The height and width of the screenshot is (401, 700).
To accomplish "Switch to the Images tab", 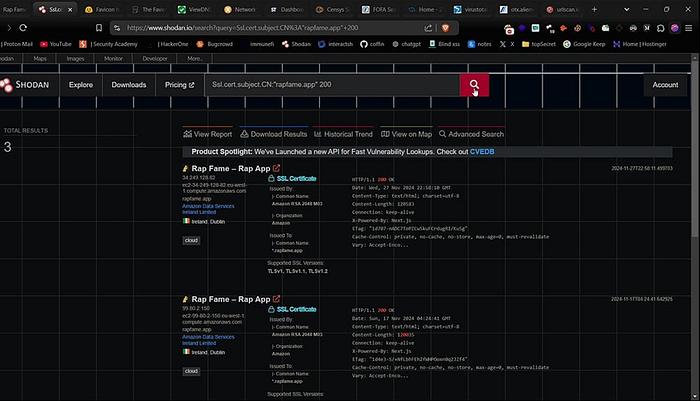I will (x=75, y=58).
